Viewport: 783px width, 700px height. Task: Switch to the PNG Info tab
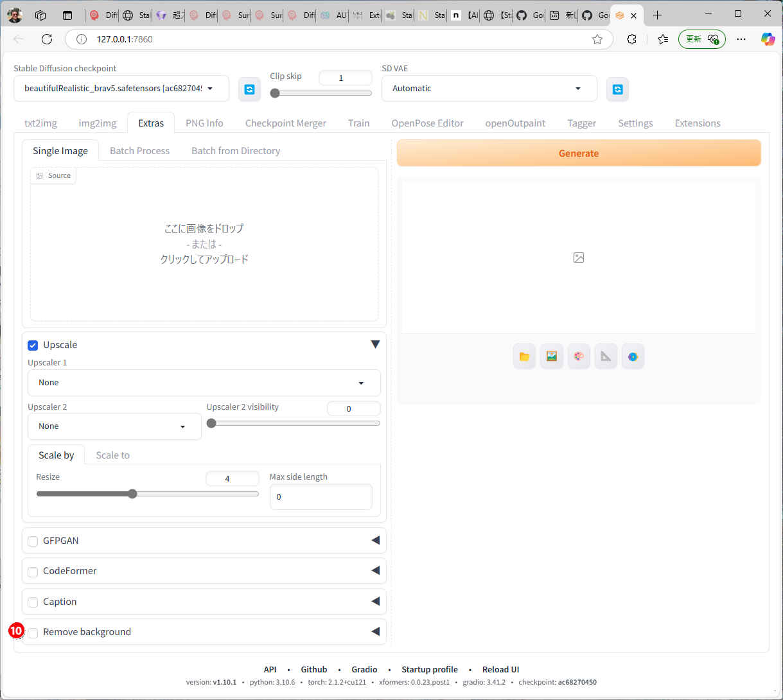pos(204,123)
